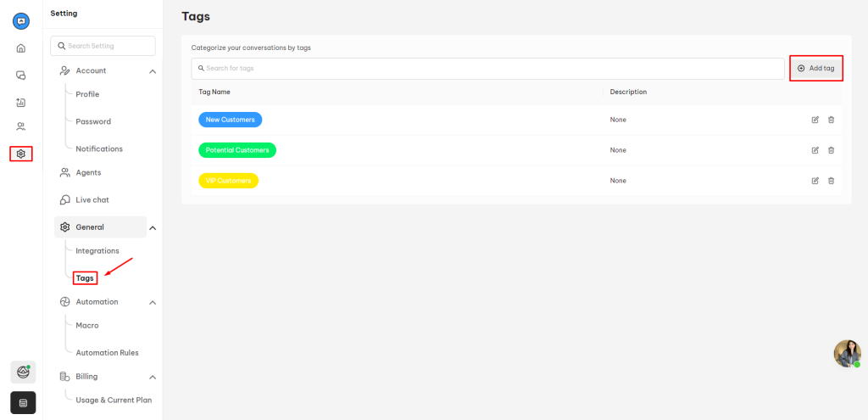Click the Add tag button

[x=816, y=68]
